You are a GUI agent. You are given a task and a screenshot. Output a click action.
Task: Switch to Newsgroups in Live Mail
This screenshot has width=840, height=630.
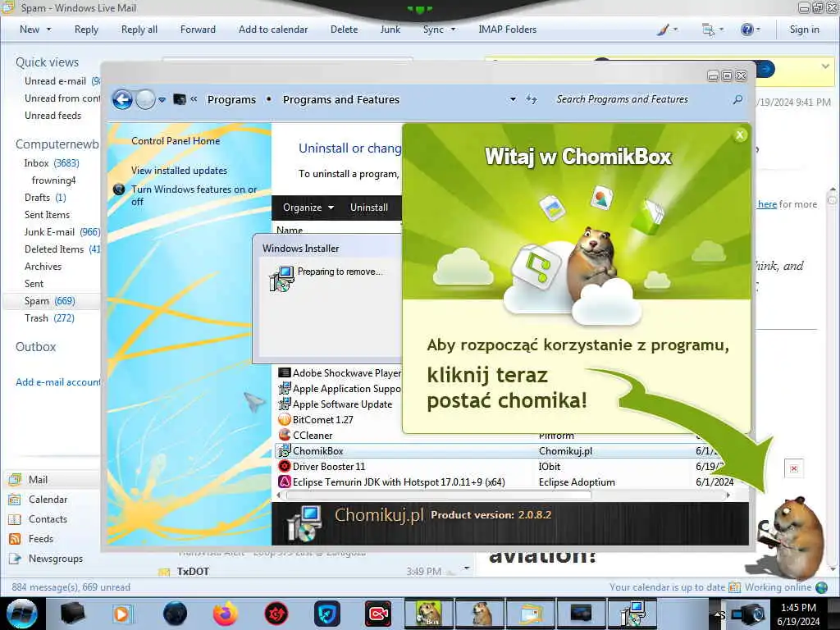tap(56, 558)
